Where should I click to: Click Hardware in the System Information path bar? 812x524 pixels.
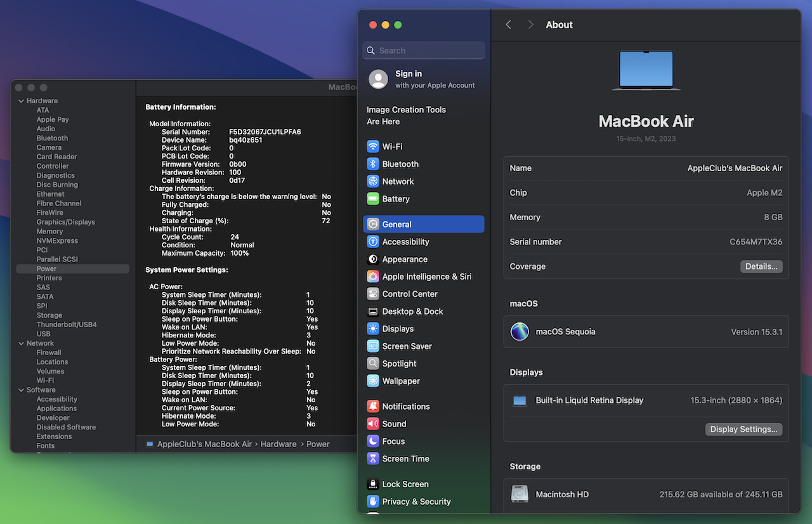[x=278, y=444]
